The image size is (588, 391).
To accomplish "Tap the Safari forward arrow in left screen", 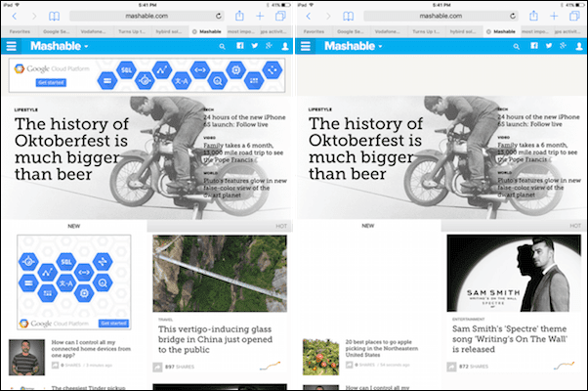I will click(34, 17).
